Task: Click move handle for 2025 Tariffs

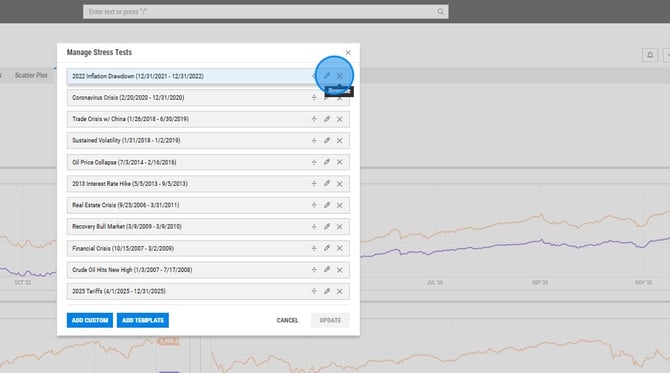Action: (x=314, y=291)
